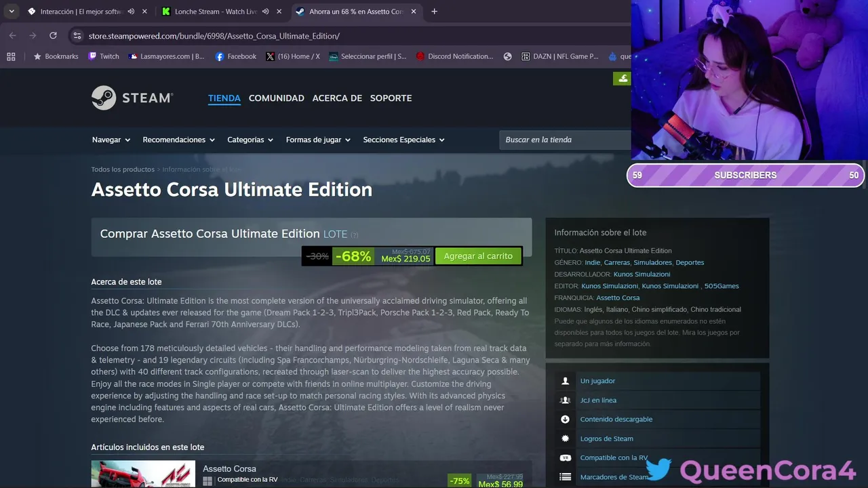Close the Lonche Stream tab
Screen dimensions: 868x488
tap(279, 12)
